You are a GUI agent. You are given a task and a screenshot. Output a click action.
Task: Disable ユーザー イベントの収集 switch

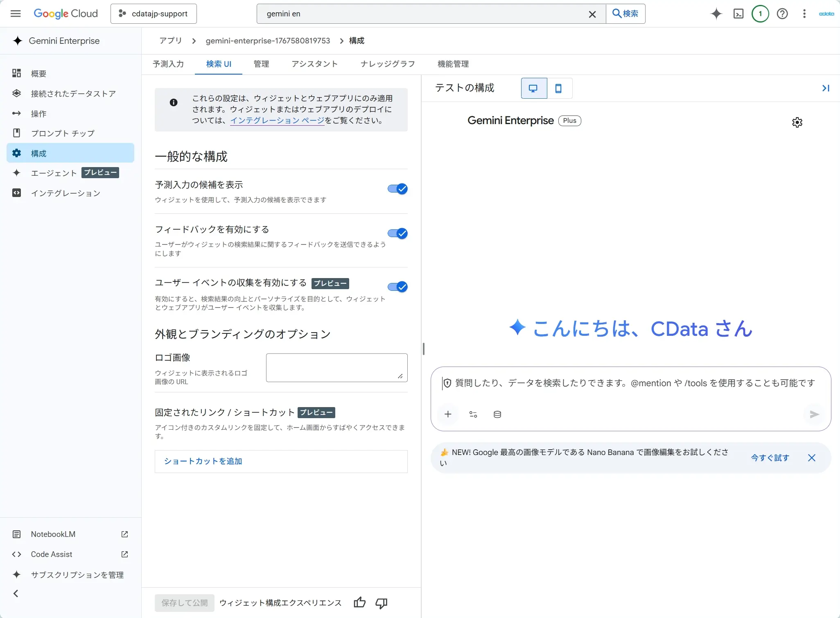(397, 287)
